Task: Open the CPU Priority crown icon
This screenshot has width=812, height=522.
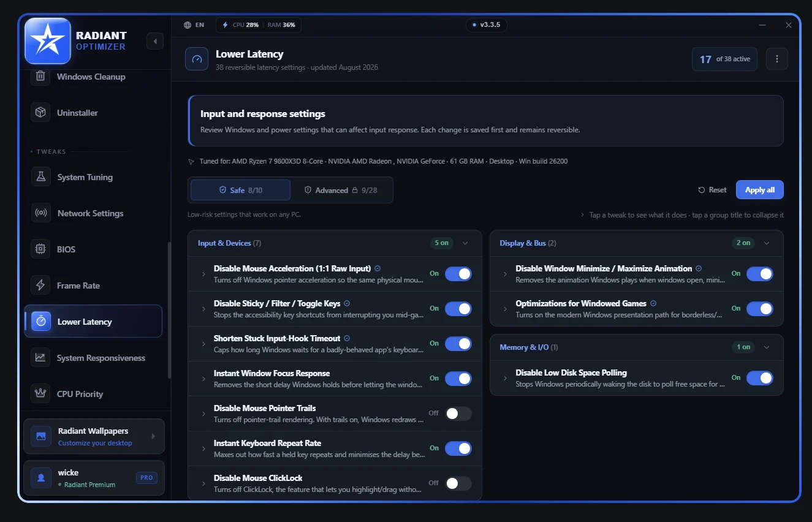Action: (x=40, y=394)
